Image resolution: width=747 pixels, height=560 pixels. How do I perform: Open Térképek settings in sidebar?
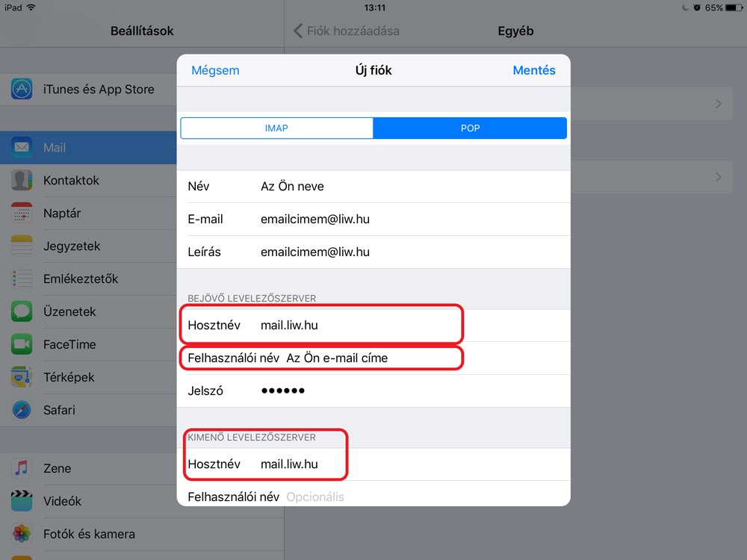coord(69,378)
